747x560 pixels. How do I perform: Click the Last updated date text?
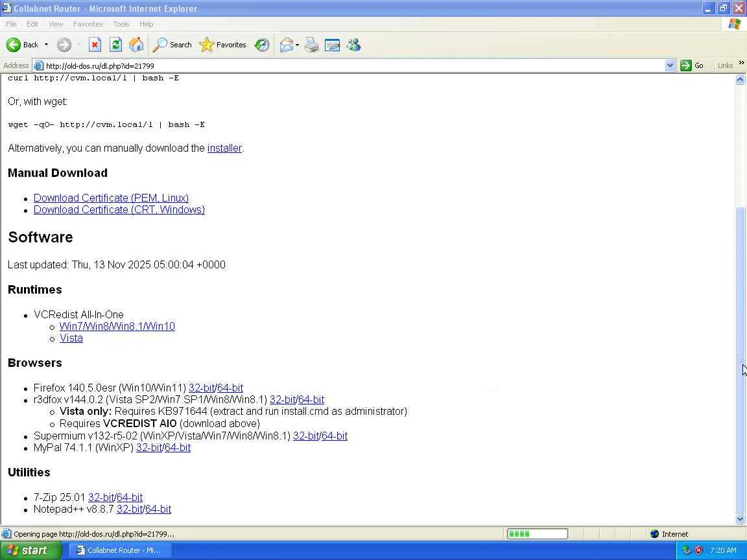pyautogui.click(x=117, y=264)
